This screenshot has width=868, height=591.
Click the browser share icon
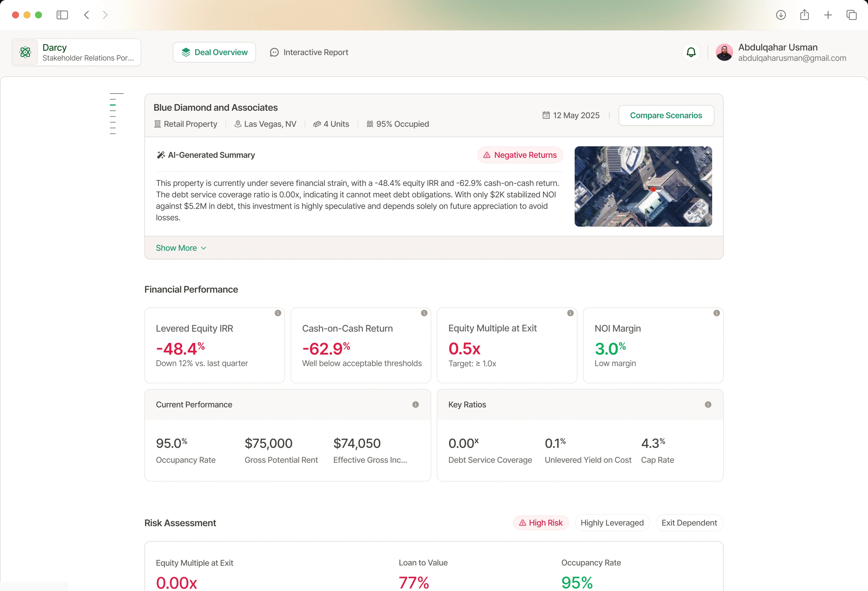[x=804, y=15]
